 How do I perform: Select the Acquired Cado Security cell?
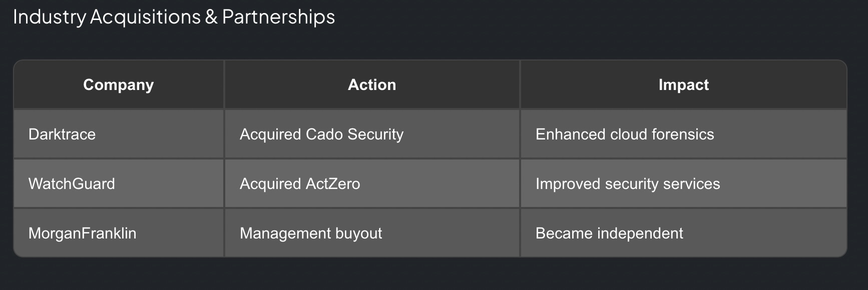tap(372, 134)
